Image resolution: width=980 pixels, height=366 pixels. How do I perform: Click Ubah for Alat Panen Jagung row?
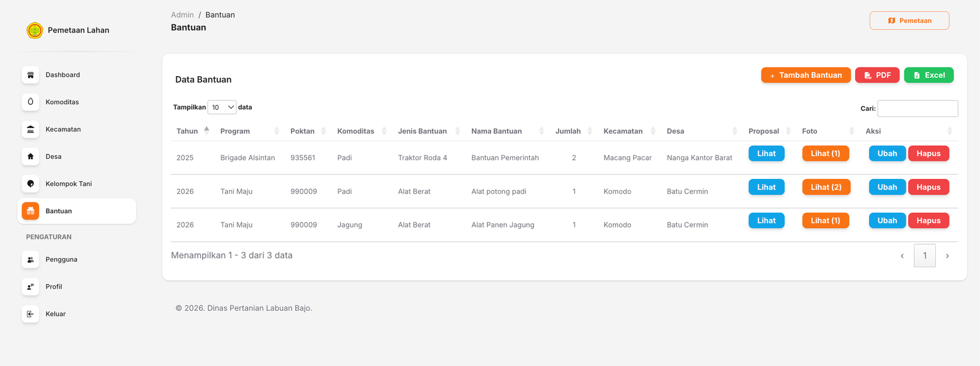point(887,221)
